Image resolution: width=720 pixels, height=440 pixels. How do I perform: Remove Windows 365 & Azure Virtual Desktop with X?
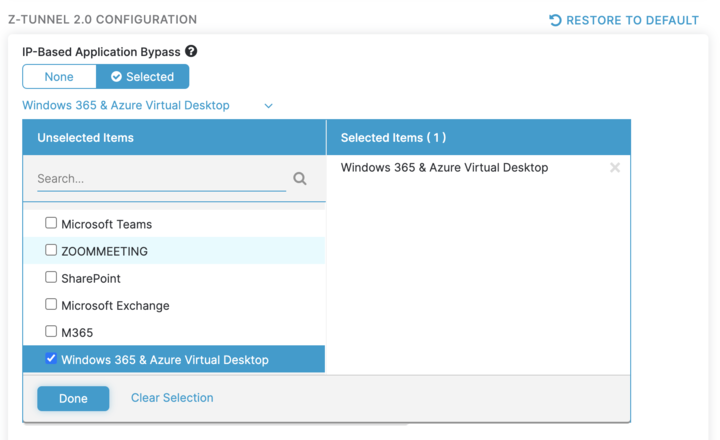[x=615, y=168]
